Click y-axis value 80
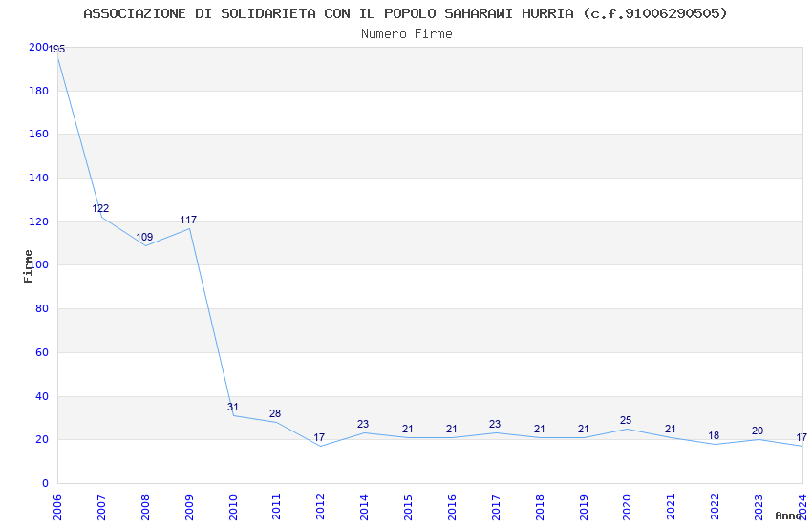This screenshot has height=525, width=812. pyautogui.click(x=42, y=308)
